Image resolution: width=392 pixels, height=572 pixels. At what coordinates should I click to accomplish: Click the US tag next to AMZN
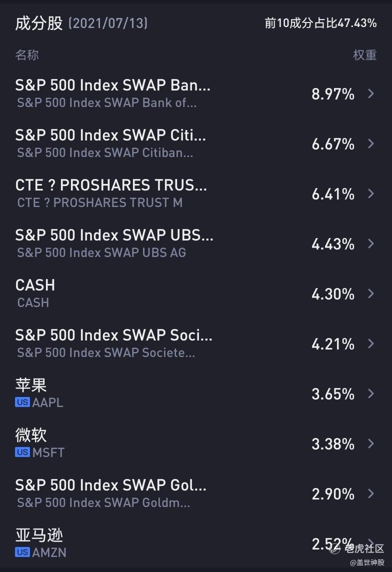coord(22,552)
